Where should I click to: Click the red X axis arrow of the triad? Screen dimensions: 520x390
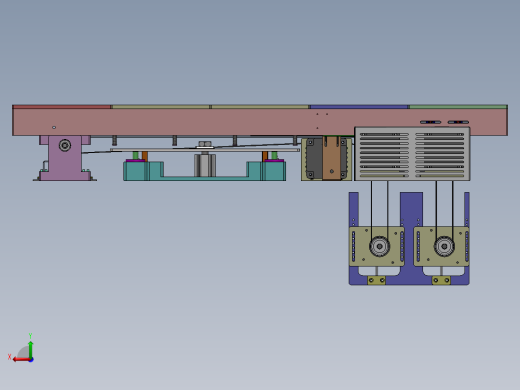[21, 359]
